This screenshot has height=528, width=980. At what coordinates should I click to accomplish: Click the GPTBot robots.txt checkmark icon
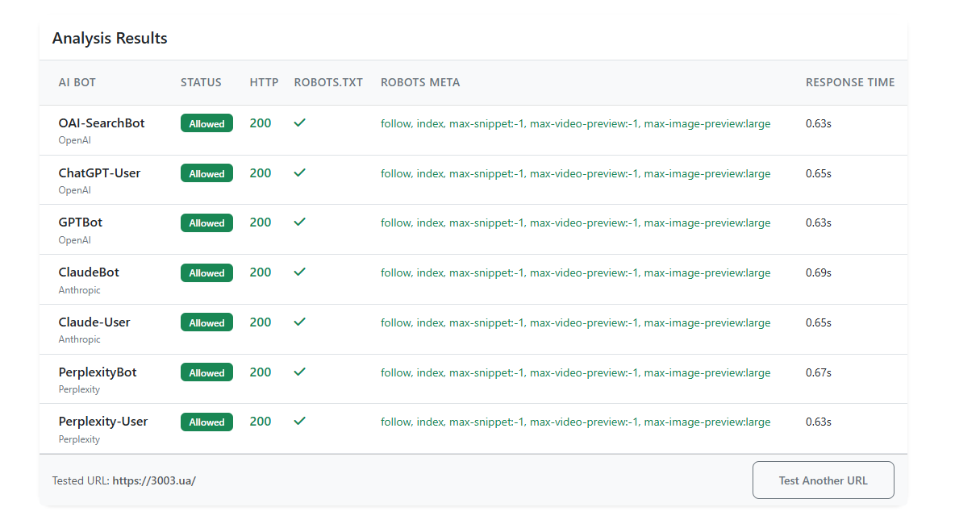click(300, 222)
